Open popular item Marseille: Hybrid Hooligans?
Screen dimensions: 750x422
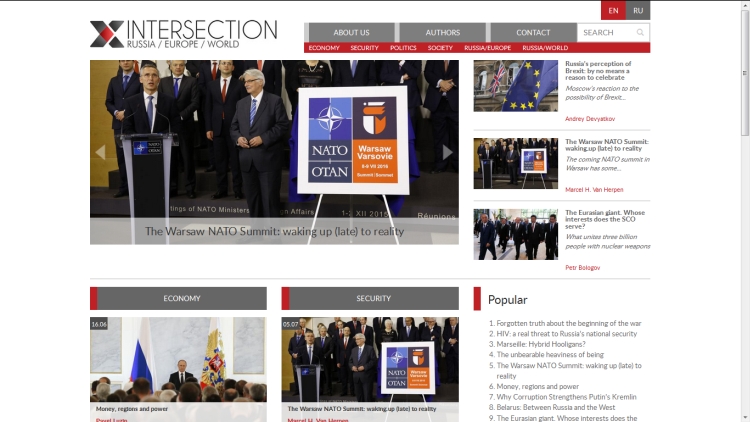point(541,344)
